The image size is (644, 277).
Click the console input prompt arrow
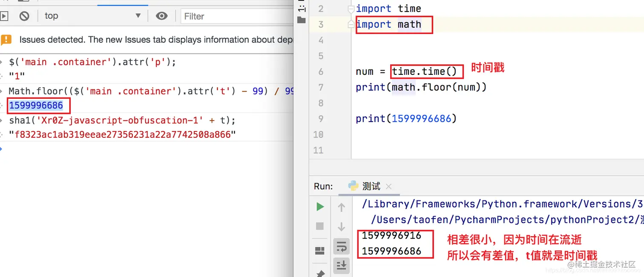click(2, 148)
